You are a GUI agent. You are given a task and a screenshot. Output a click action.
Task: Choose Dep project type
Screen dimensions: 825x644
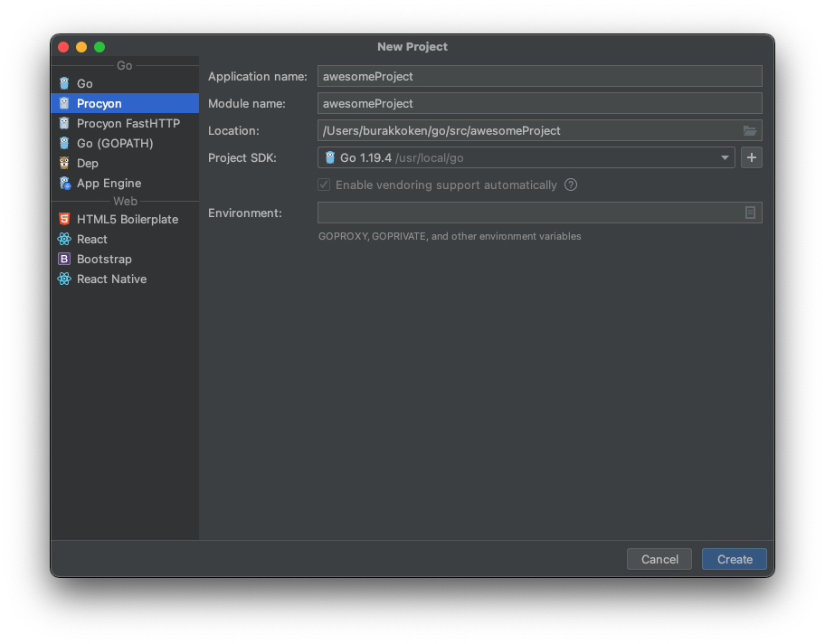[x=125, y=163]
